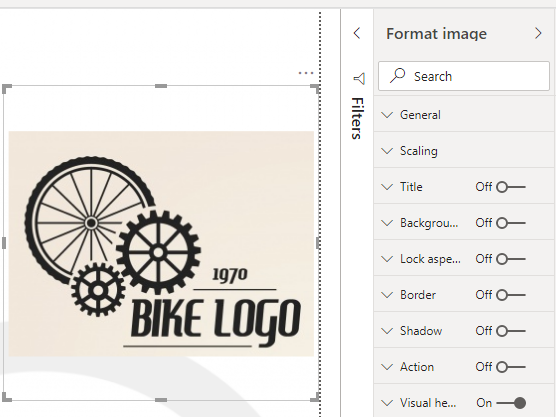Click into the Search field
The height and width of the screenshot is (417, 556).
click(464, 76)
